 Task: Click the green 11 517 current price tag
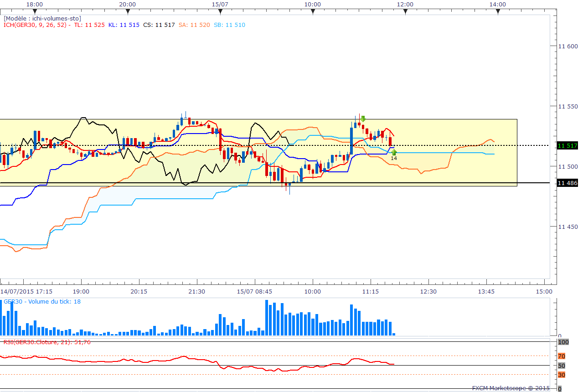[568, 145]
